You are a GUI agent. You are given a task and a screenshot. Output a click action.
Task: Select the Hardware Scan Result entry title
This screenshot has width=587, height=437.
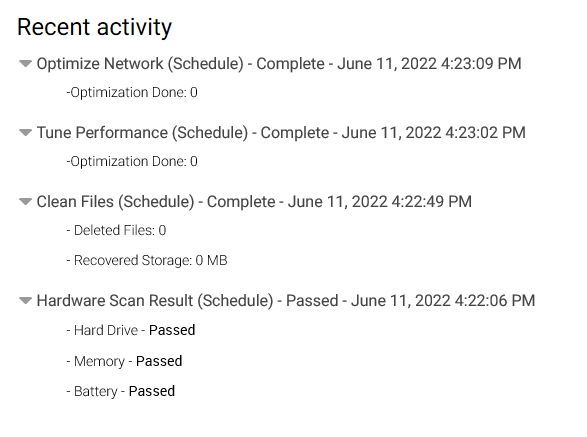pyautogui.click(x=286, y=301)
